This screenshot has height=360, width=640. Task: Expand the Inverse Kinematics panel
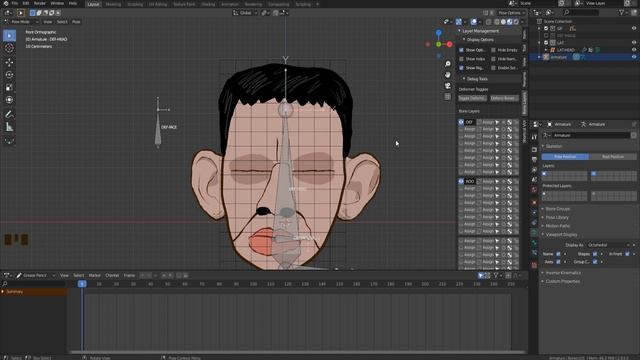[x=563, y=273]
